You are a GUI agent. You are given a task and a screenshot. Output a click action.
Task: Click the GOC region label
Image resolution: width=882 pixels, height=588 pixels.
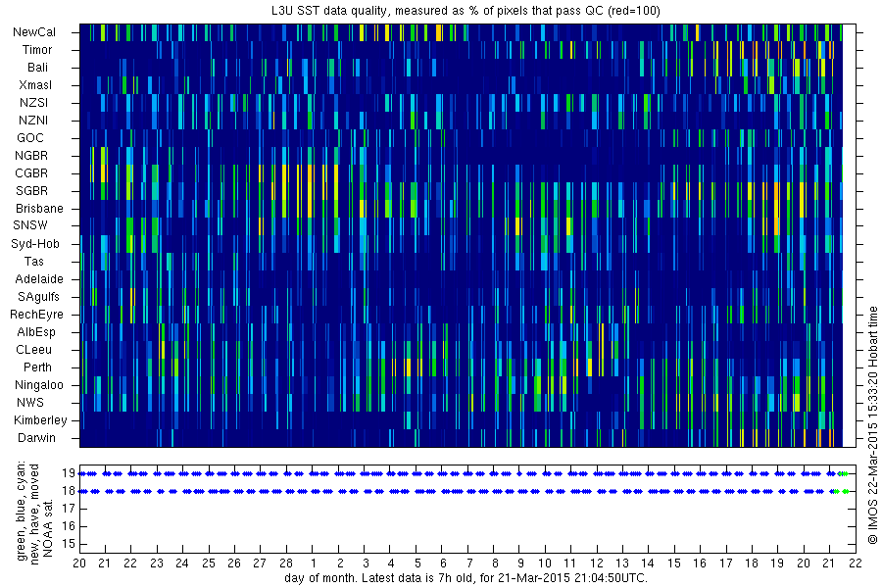(30, 138)
